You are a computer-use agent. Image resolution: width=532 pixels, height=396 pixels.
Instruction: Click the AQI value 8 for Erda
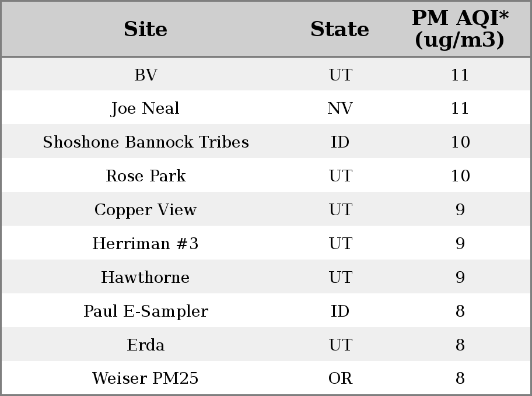click(x=460, y=345)
